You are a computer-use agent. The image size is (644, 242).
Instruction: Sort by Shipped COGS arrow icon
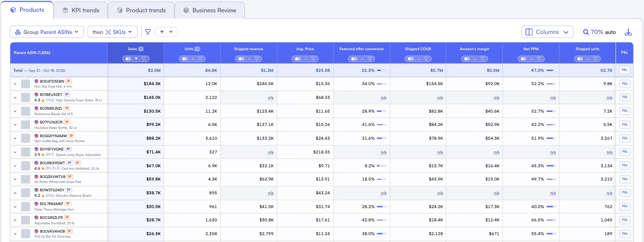[x=419, y=59]
